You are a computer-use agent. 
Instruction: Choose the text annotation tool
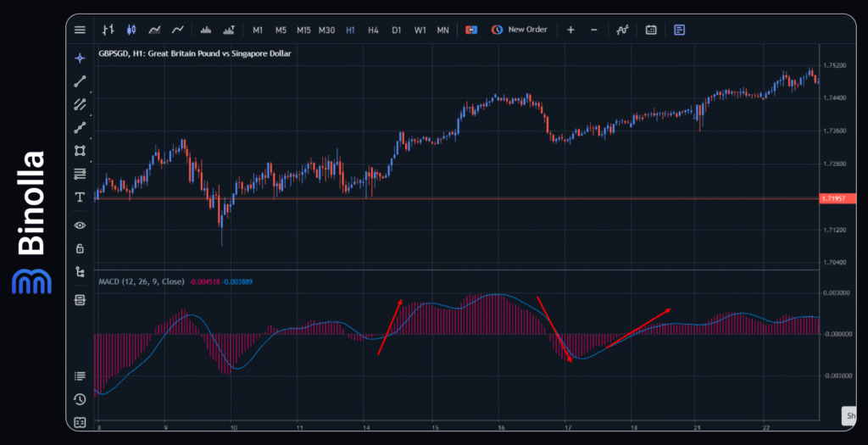click(x=80, y=197)
